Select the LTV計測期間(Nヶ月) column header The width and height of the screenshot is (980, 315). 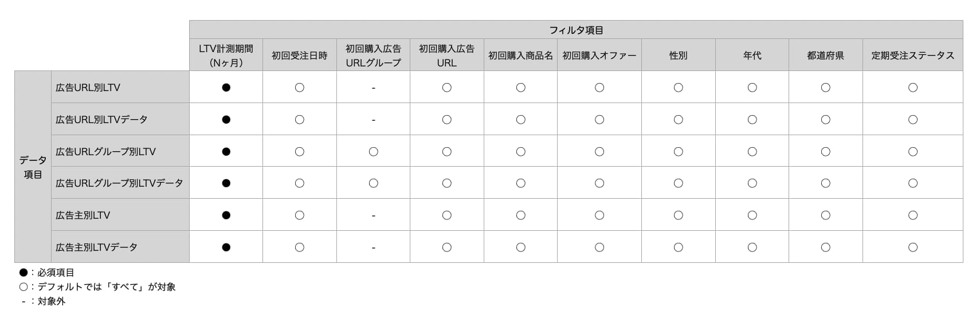coord(226,55)
